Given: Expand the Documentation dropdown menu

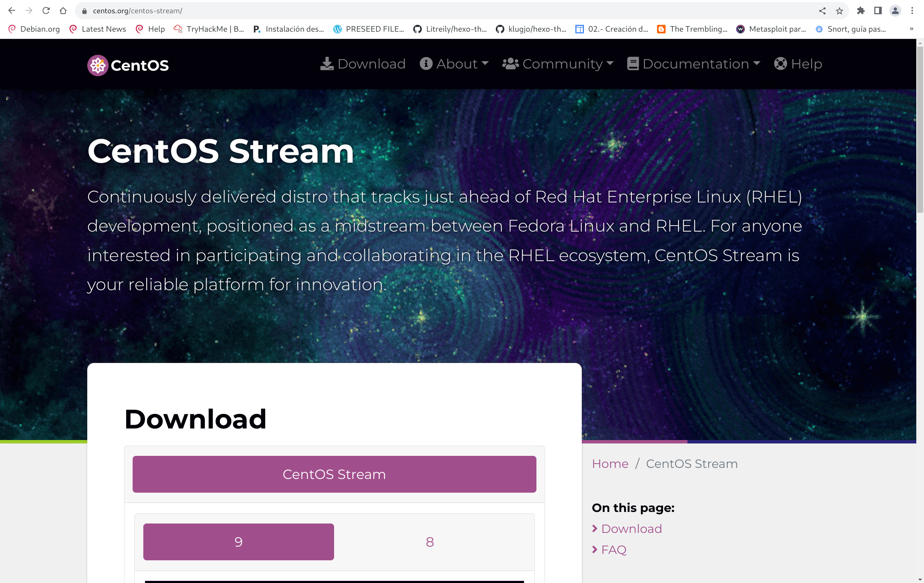Looking at the screenshot, I should click(694, 64).
